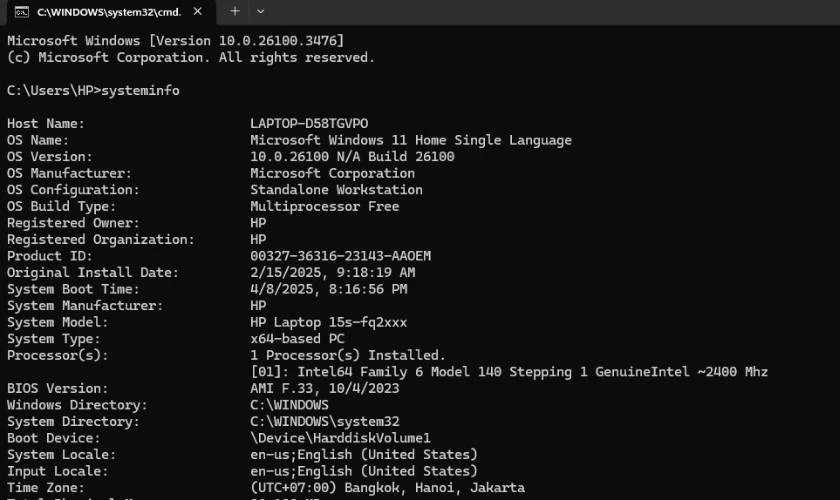Expand the new tab profile dropdown chevron
Screen dimensions: 840x500
click(260, 11)
